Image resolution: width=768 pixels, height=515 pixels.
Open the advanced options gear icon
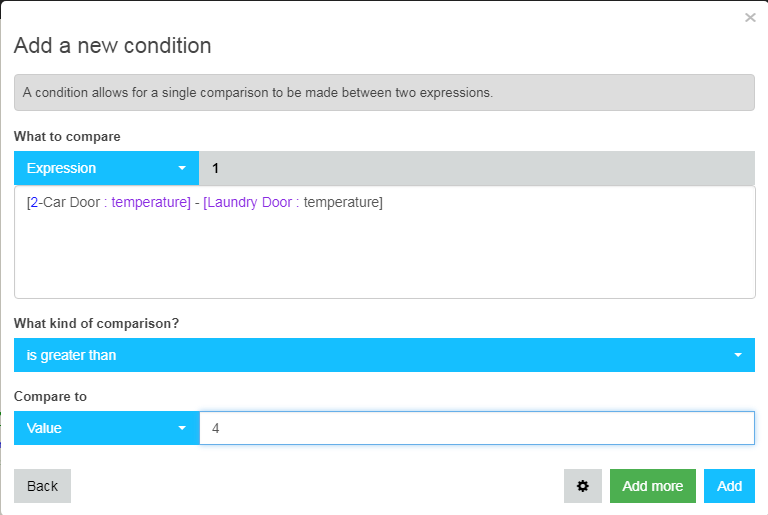582,486
